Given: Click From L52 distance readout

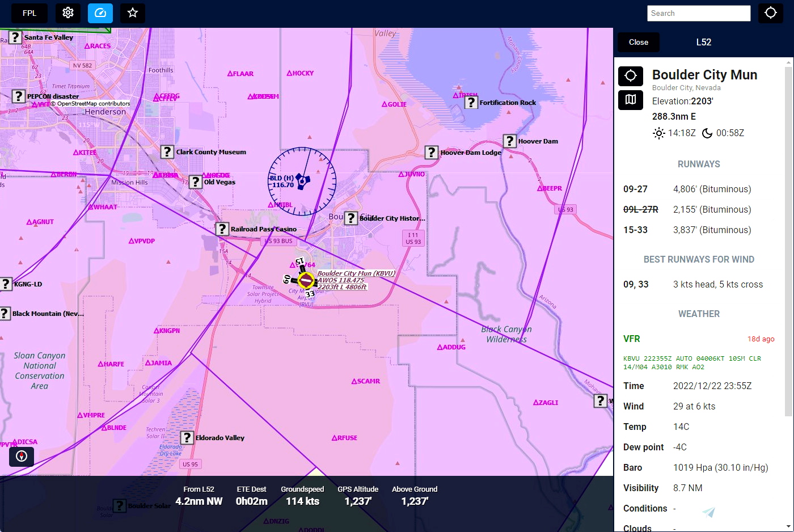Looking at the screenshot, I should (x=199, y=496).
